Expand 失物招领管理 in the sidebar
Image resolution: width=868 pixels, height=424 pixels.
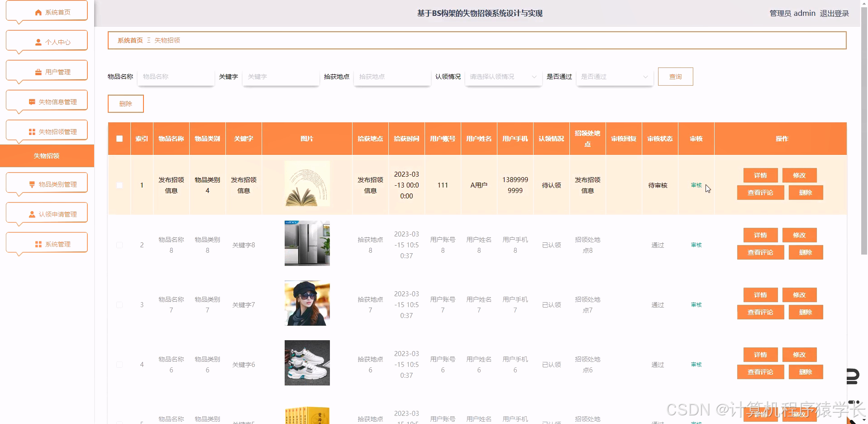[x=47, y=131]
